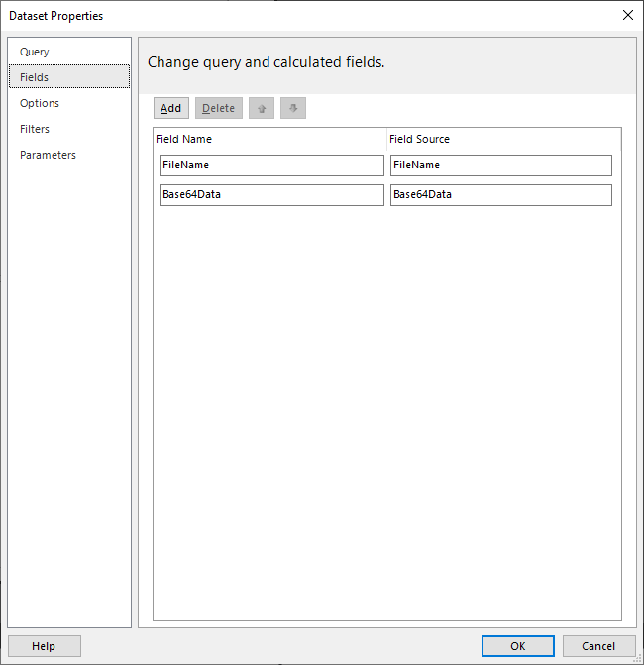
Task: Edit the Base64Data field name box
Action: (x=271, y=195)
